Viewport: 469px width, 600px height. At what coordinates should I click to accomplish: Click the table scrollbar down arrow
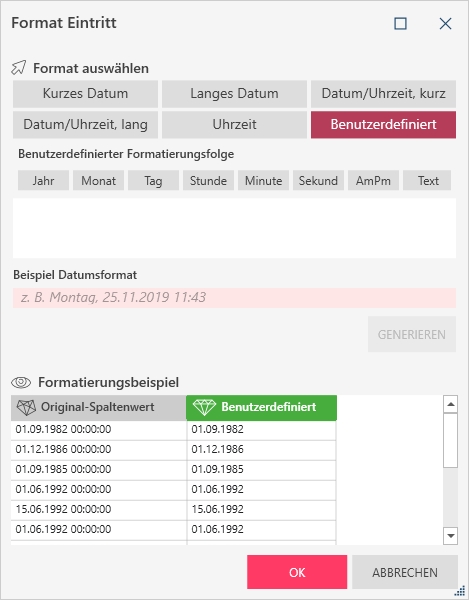451,535
